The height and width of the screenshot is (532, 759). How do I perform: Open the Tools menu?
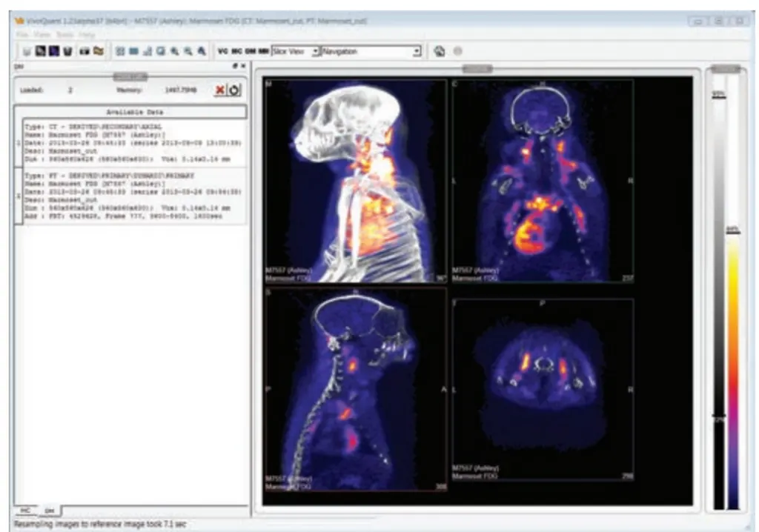click(65, 35)
